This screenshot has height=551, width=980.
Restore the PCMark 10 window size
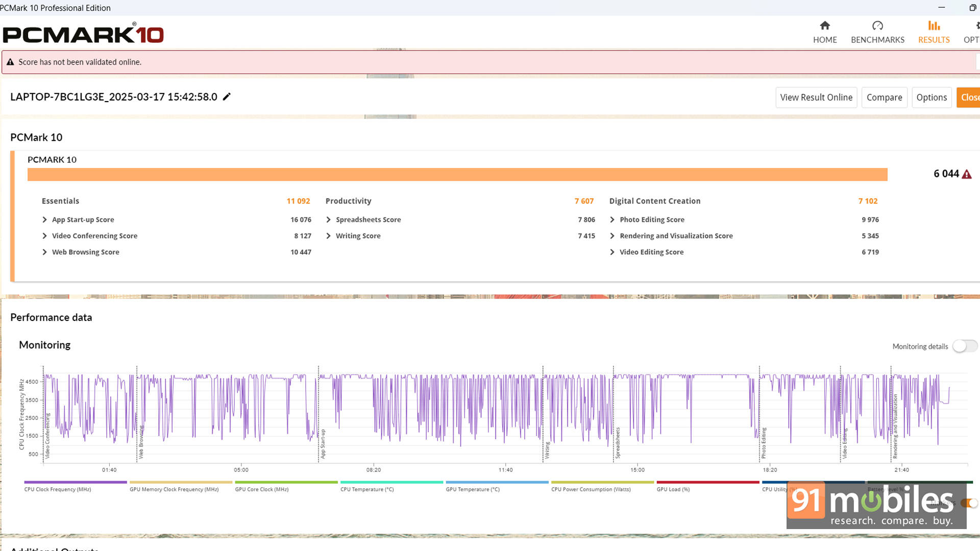pos(972,8)
